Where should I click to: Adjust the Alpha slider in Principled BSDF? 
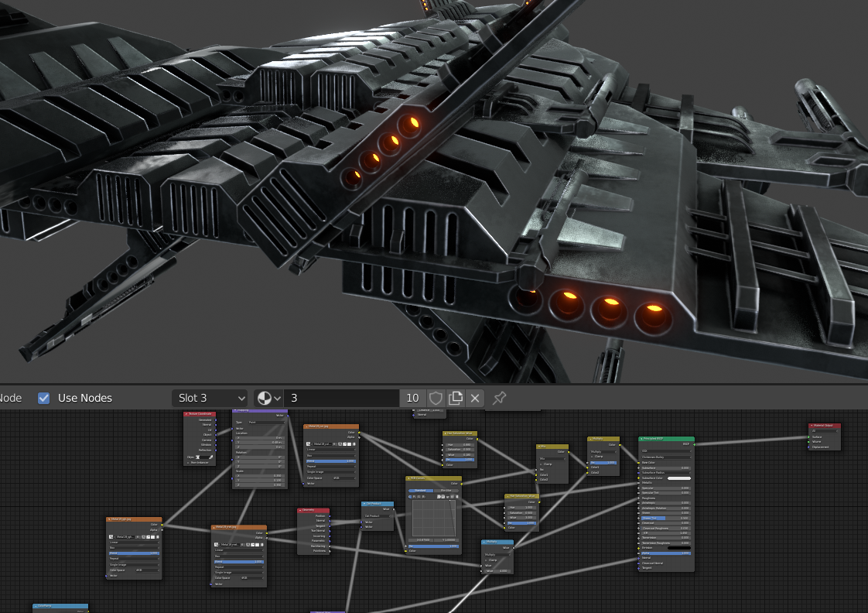[x=666, y=553]
